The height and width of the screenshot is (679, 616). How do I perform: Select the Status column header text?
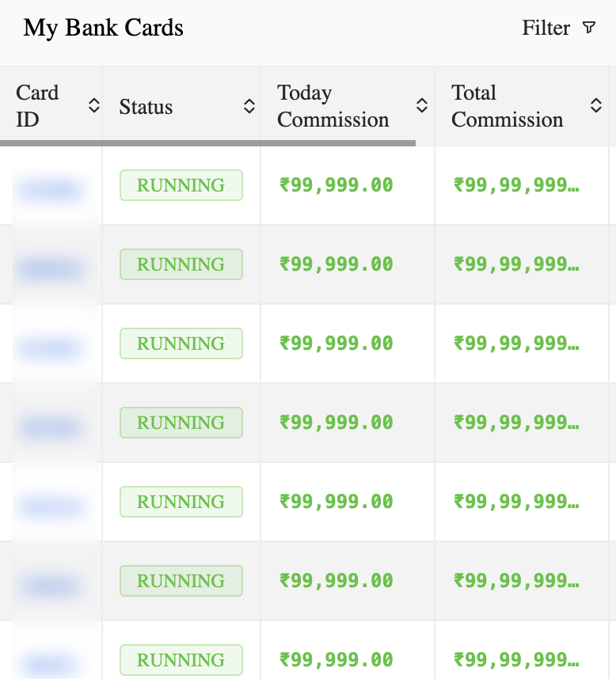tap(146, 107)
